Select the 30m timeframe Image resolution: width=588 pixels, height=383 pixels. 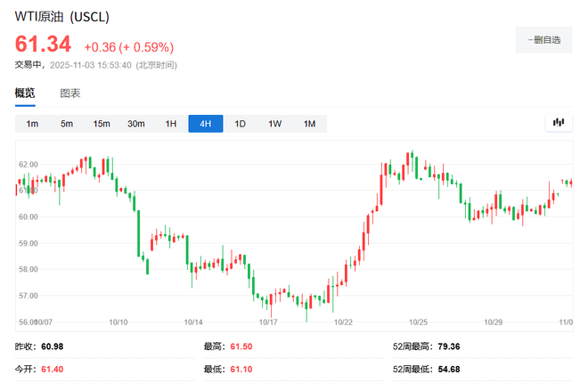pos(136,124)
